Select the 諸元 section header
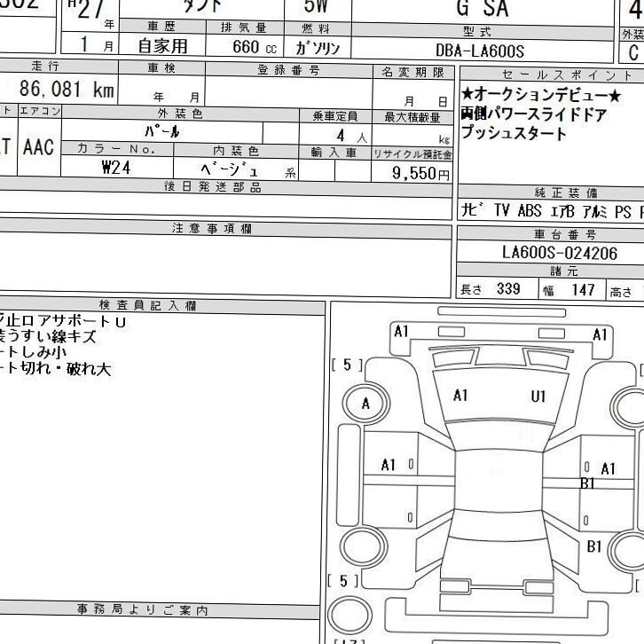The image size is (644, 644). point(564,271)
